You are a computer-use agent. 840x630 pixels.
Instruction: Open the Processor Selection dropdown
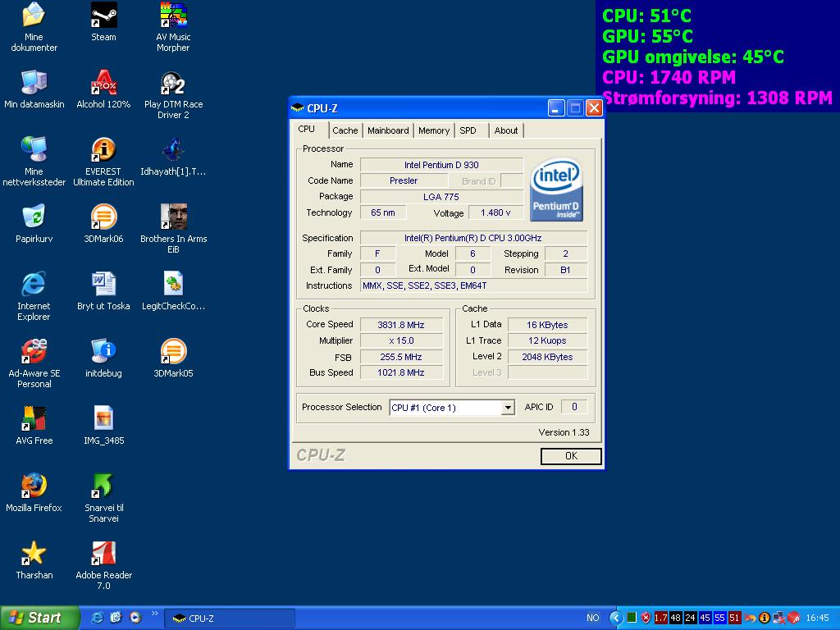pos(507,408)
